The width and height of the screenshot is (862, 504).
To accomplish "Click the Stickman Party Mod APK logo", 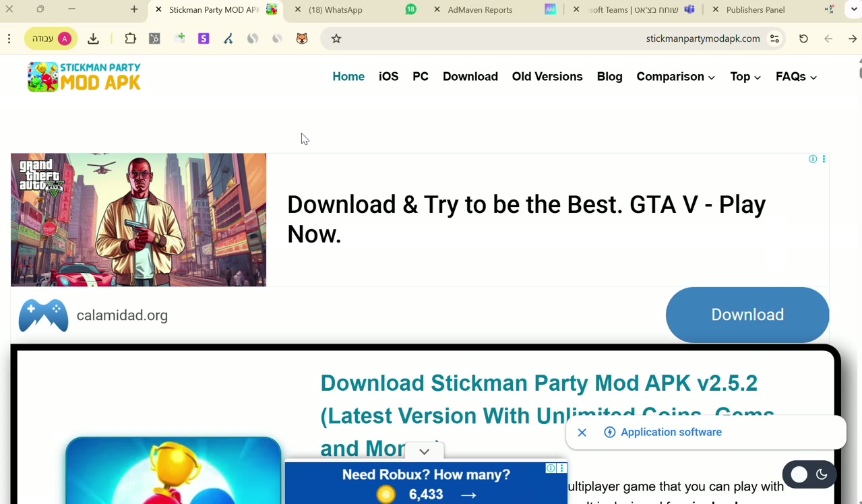I will (x=84, y=77).
